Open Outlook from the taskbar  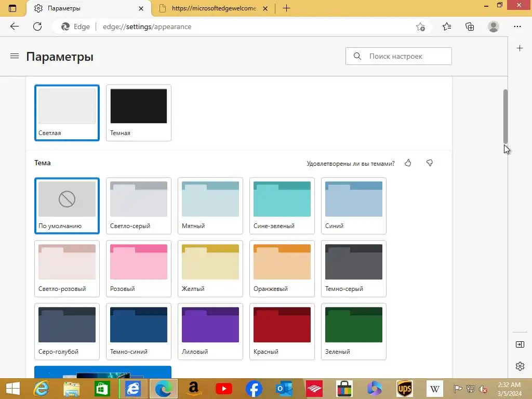pos(284,389)
